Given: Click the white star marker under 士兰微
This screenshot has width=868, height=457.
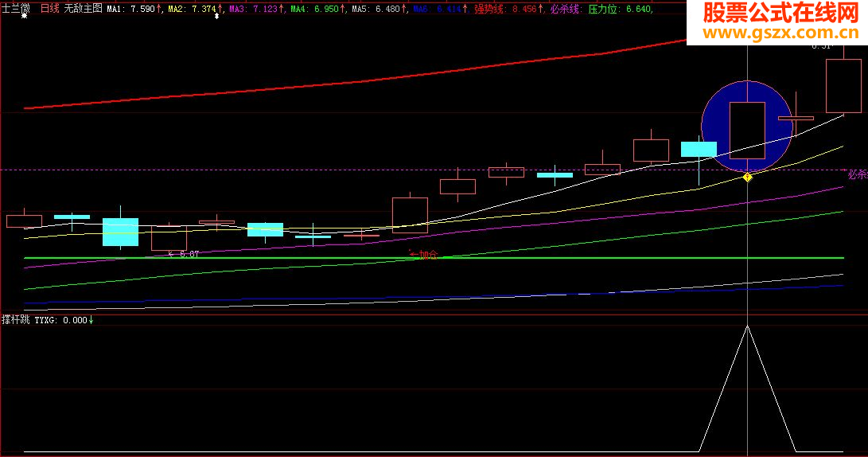Looking at the screenshot, I should coord(24,17).
